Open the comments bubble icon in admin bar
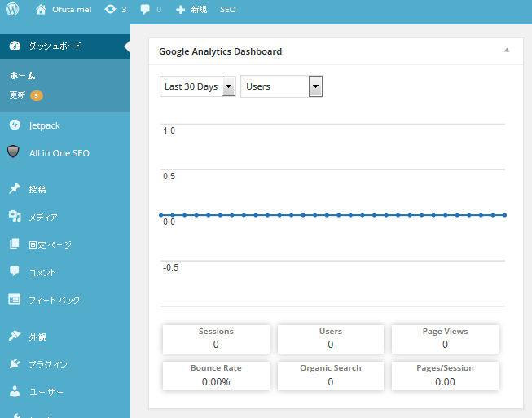 pos(145,9)
